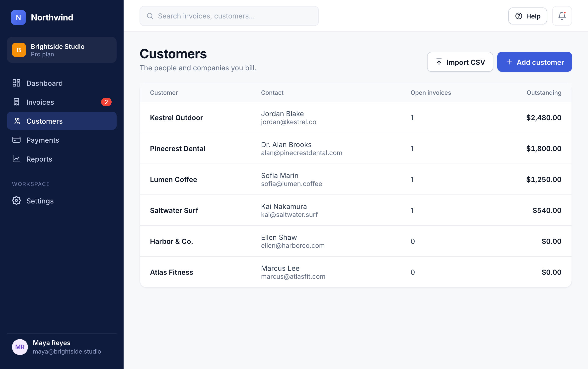Image resolution: width=588 pixels, height=369 pixels.
Task: Click the email jordan@kestrel.co
Action: click(x=289, y=122)
